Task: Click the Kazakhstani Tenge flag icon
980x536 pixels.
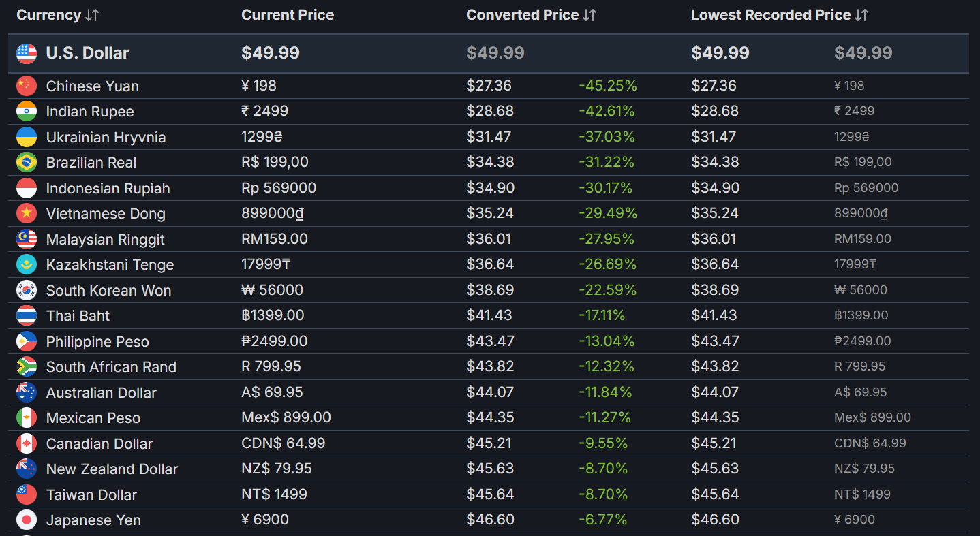Action: coord(27,264)
